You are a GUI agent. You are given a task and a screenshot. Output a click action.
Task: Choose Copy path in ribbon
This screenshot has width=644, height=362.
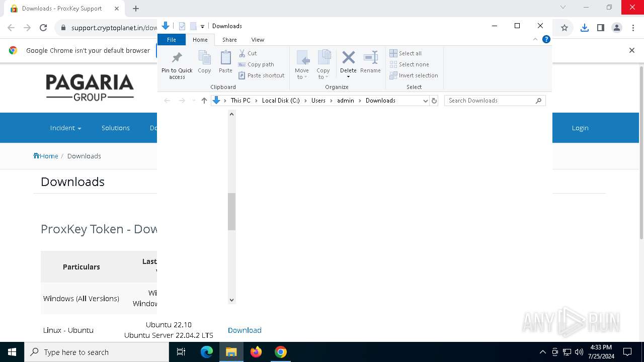coord(256,64)
